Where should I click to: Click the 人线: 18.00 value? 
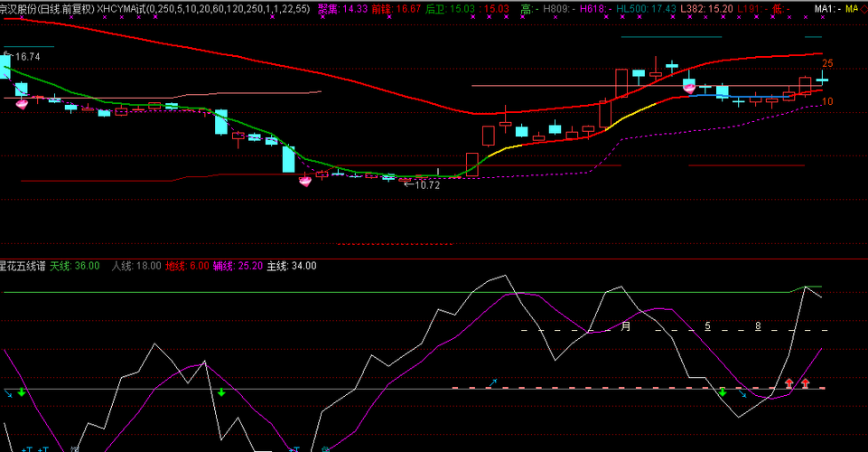(x=136, y=266)
